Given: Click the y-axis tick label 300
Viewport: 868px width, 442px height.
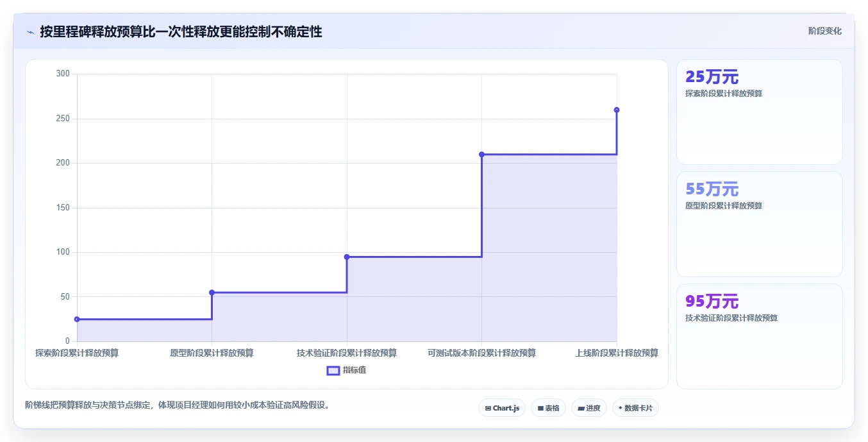Looking at the screenshot, I should [x=63, y=74].
